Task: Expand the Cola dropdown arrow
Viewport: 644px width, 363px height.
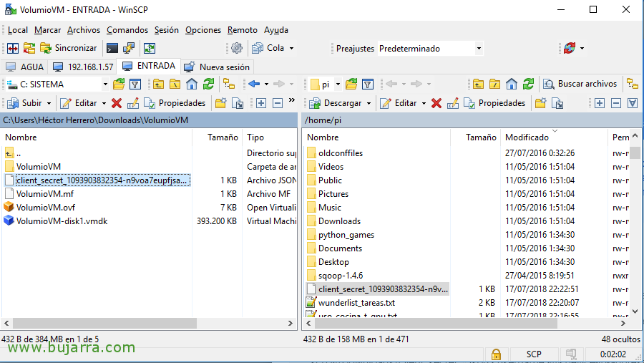Action: point(292,48)
